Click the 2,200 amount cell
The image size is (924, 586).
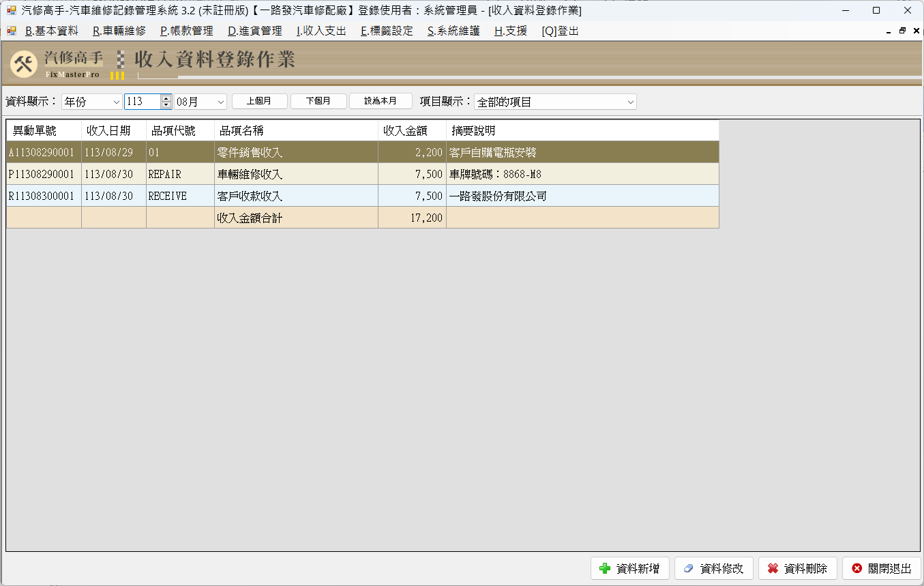tap(412, 152)
